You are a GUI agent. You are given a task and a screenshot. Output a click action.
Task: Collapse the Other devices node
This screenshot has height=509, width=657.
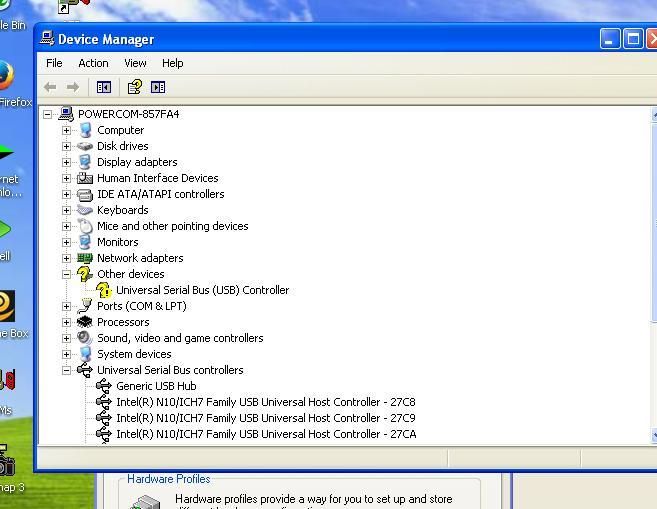(67, 274)
